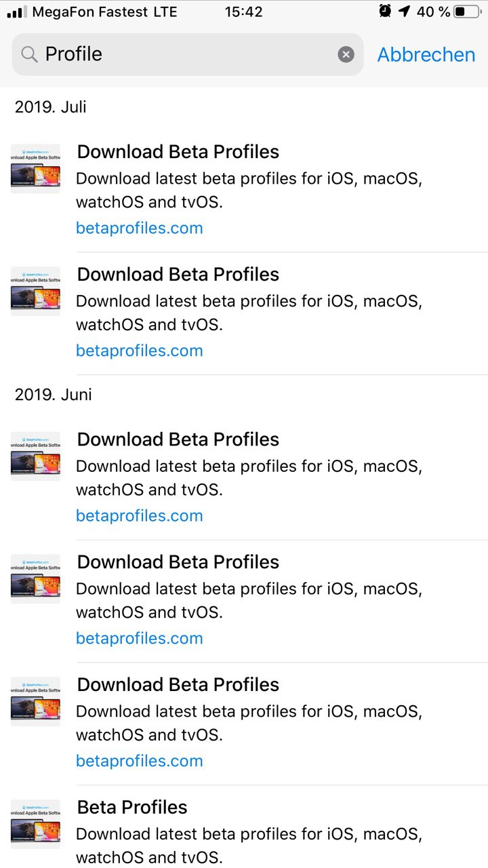This screenshot has height=868, width=488.
Task: Tap the 2019. Juni section header
Action: point(54,395)
